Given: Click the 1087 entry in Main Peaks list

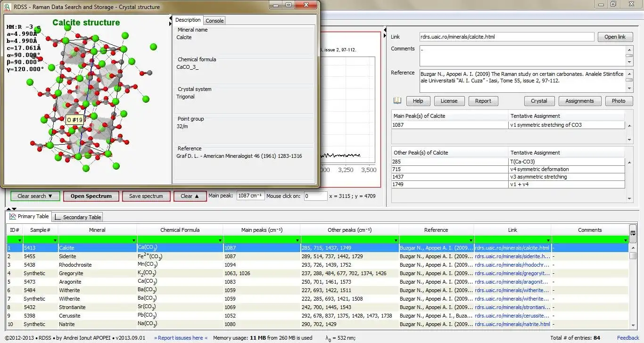Looking at the screenshot, I should tap(450, 125).
